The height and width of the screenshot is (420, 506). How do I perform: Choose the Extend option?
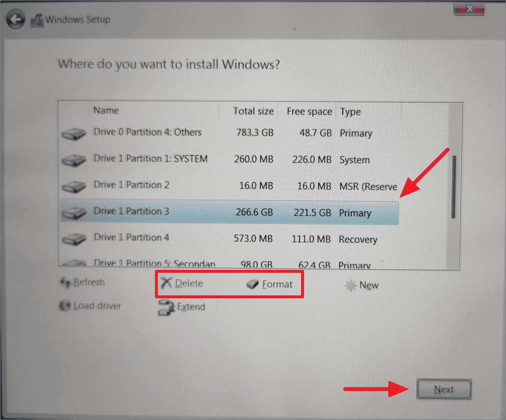pos(182,307)
